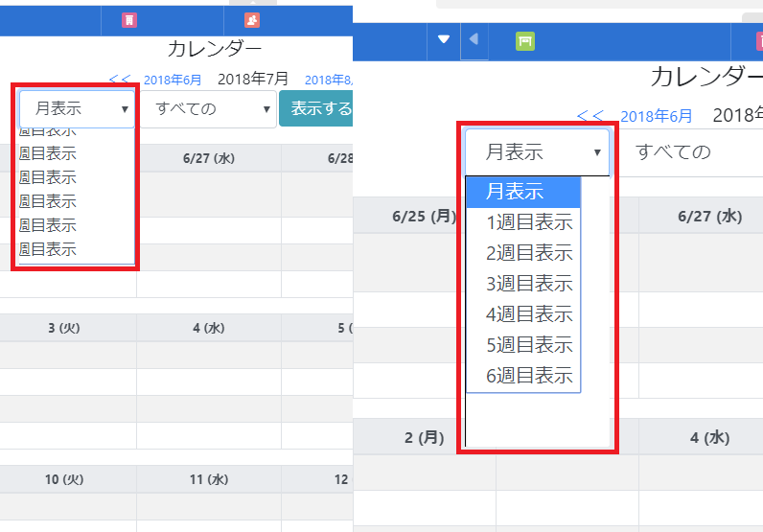Image resolution: width=763 pixels, height=532 pixels.
Task: Choose the 1週目表示 option
Action: [523, 222]
